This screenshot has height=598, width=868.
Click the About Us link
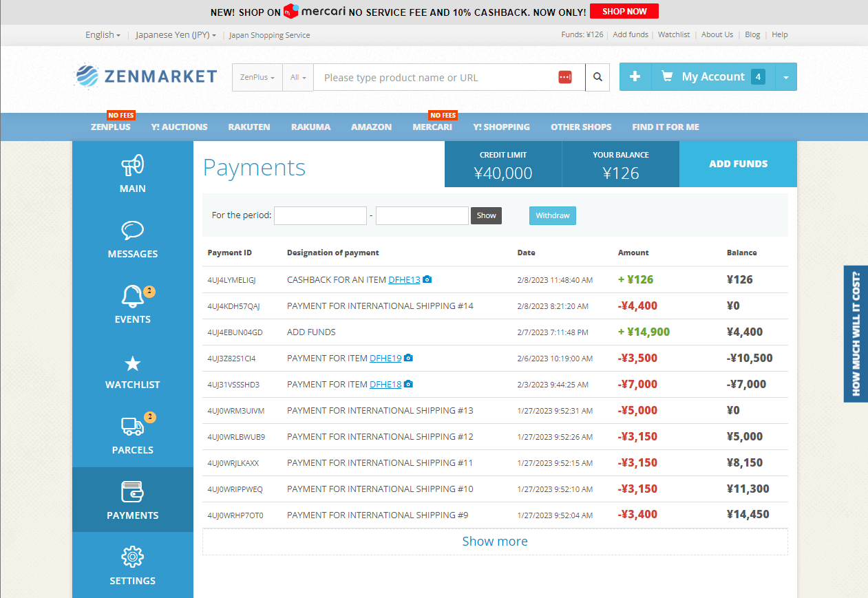[x=717, y=34]
